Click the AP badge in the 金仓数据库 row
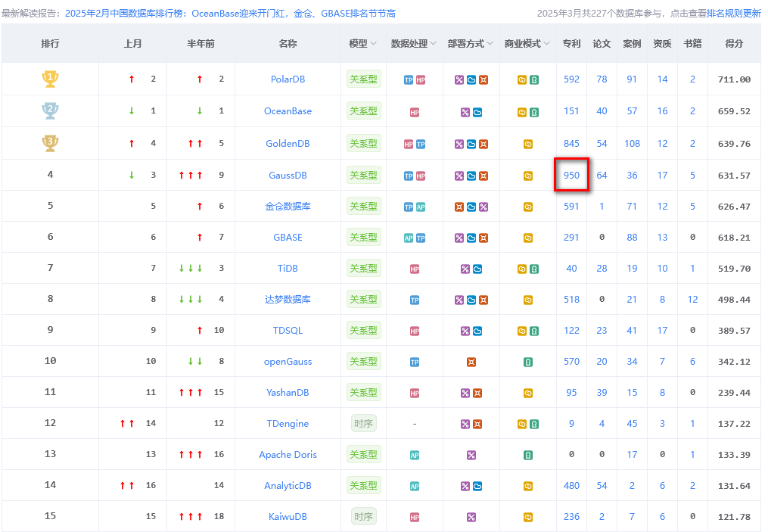768x532 pixels. 421,207
